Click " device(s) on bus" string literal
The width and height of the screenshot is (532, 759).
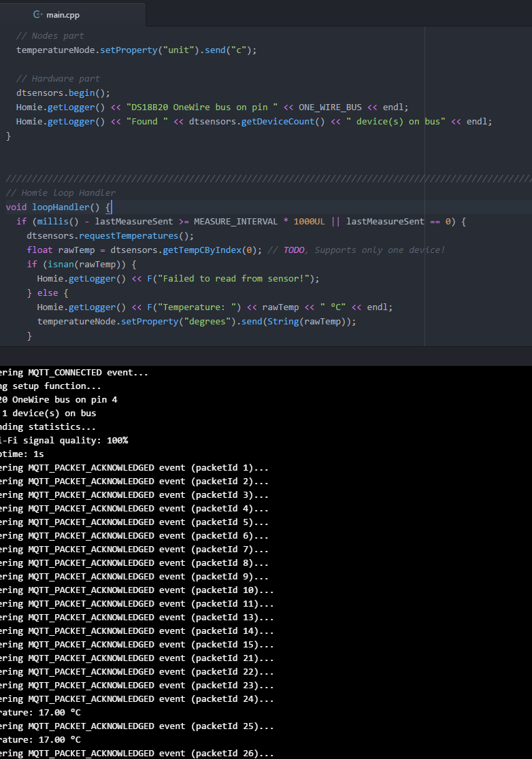pyautogui.click(x=395, y=122)
